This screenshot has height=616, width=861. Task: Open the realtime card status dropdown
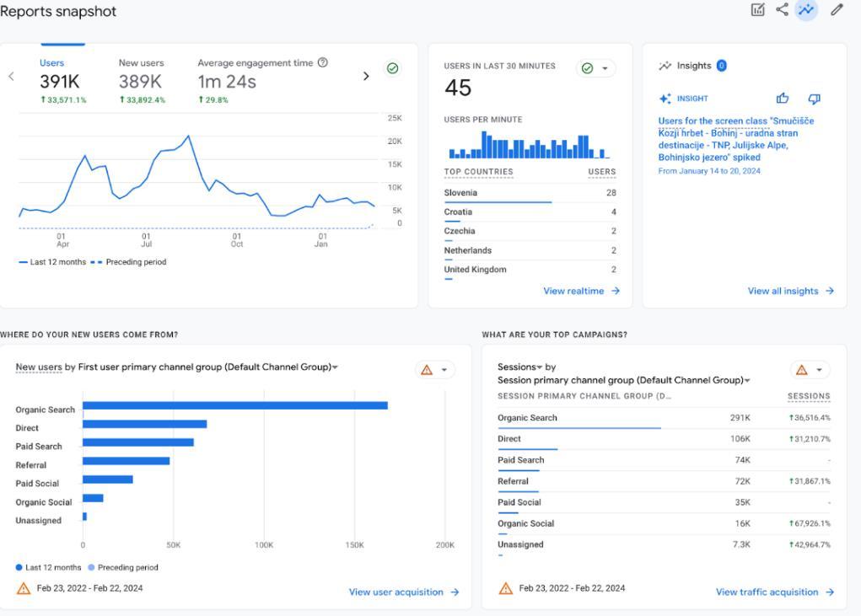click(595, 68)
